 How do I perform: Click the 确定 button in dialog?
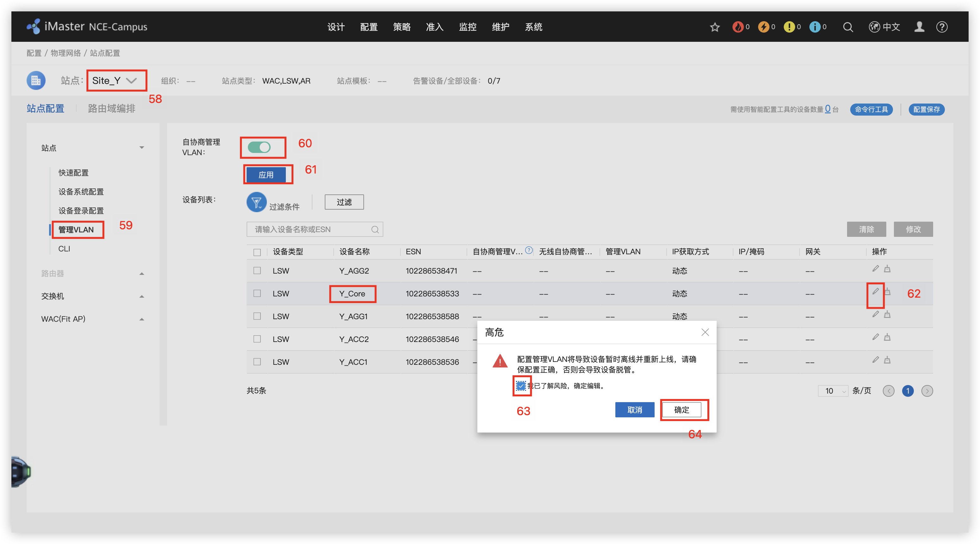682,410
